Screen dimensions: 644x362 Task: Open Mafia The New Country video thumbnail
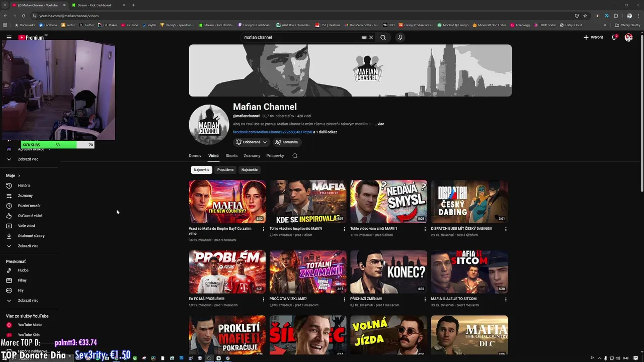click(227, 202)
